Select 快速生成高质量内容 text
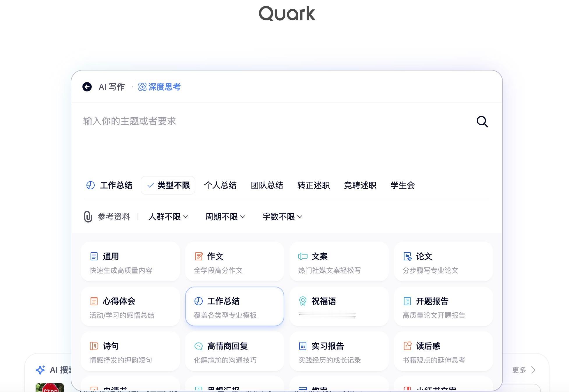569x392 pixels. [121, 271]
